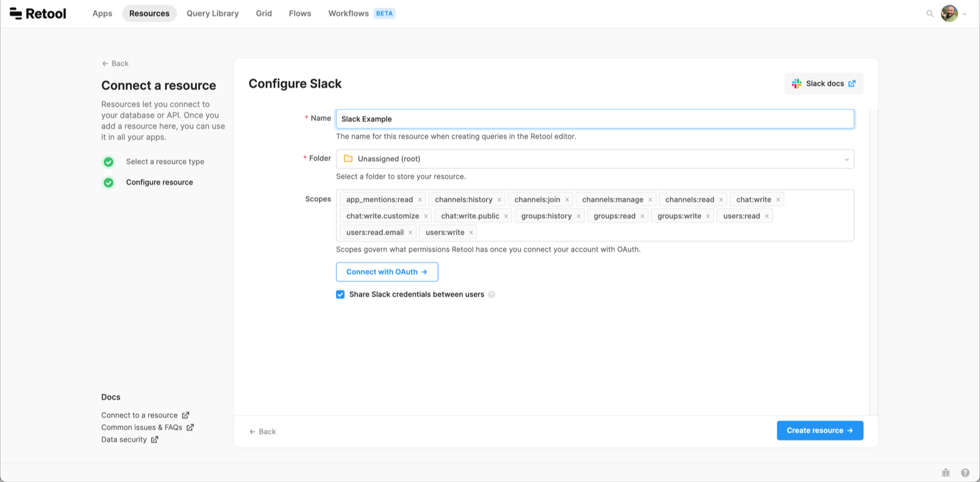Click the Retool logo

(38, 13)
